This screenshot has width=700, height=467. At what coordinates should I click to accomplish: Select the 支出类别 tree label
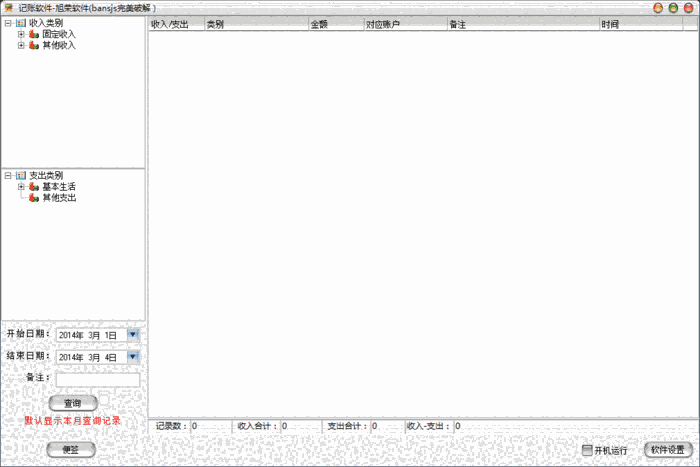click(46, 175)
